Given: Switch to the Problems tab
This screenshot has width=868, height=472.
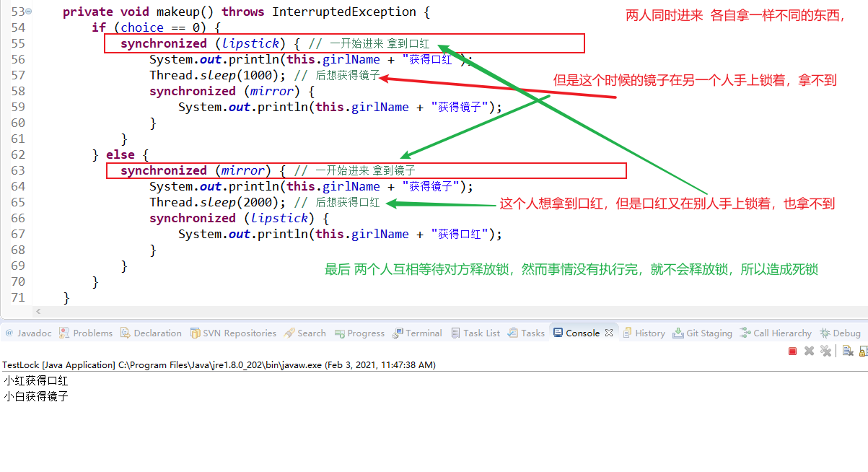Looking at the screenshot, I should click(x=86, y=333).
